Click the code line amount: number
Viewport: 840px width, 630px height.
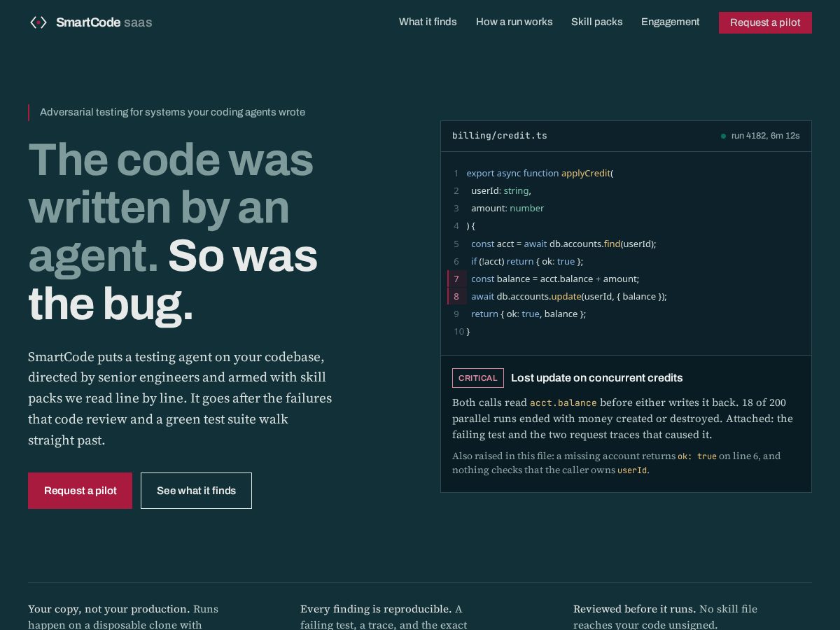[507, 208]
